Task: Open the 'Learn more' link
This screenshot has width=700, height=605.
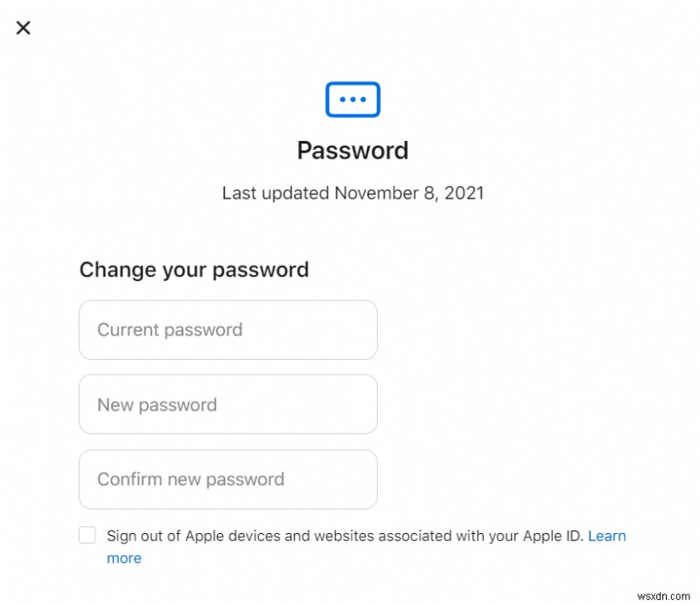Action: click(x=607, y=536)
